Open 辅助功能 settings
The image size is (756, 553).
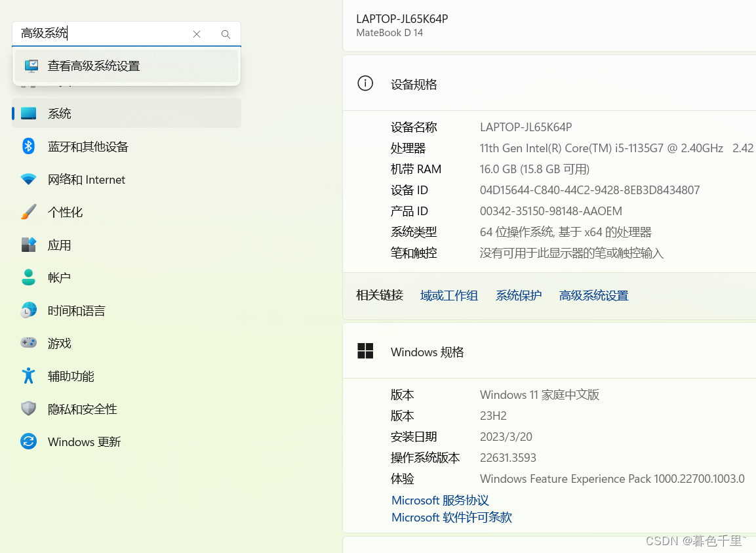(x=127, y=377)
